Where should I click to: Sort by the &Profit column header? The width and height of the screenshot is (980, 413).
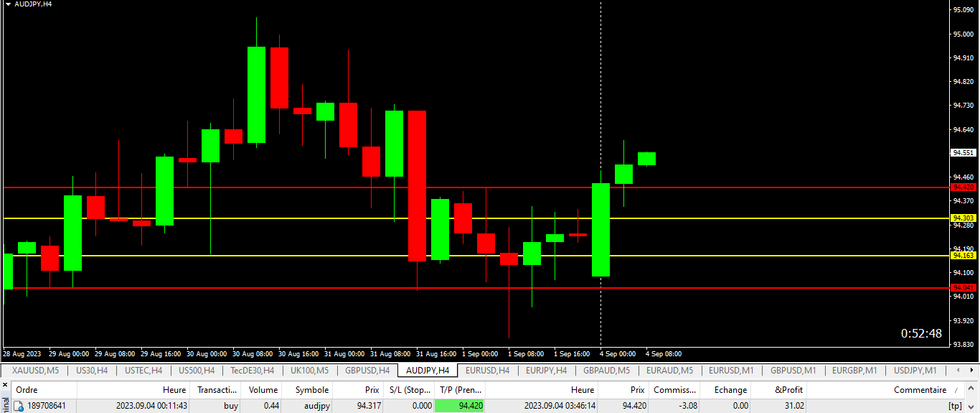[778, 390]
